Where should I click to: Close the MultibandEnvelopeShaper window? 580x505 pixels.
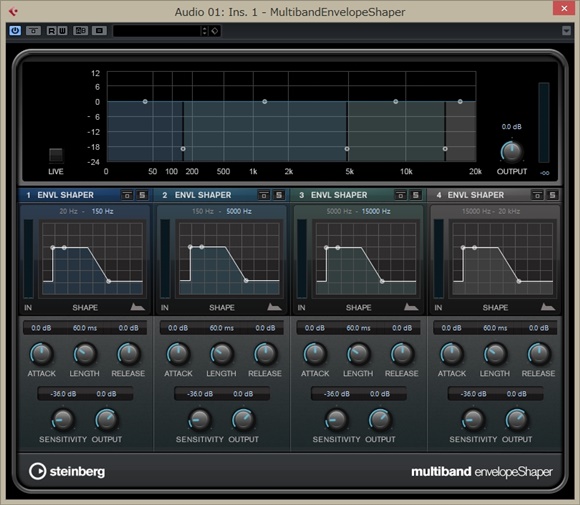[564, 8]
